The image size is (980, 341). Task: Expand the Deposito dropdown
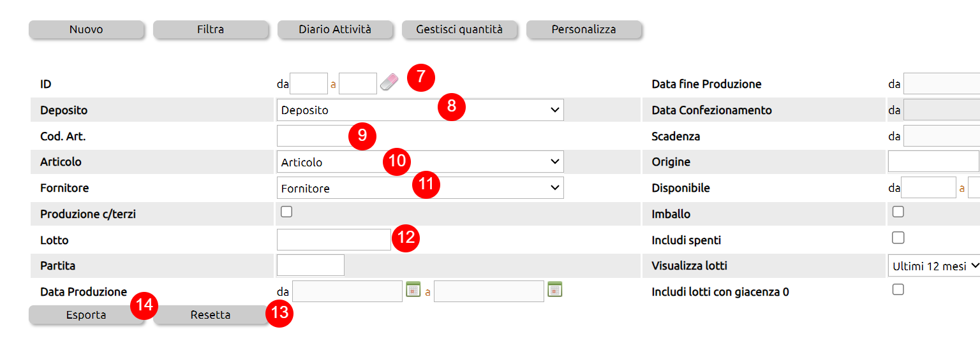click(420, 110)
